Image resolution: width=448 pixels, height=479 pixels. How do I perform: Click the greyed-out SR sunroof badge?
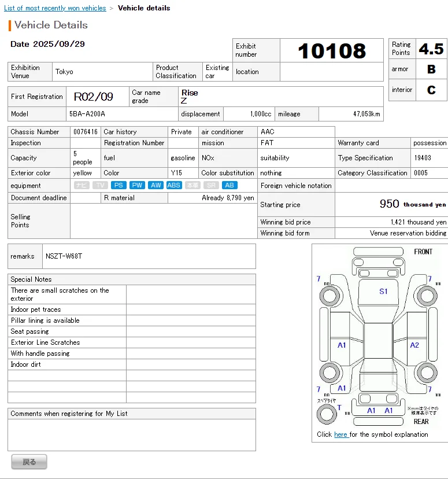coord(212,185)
